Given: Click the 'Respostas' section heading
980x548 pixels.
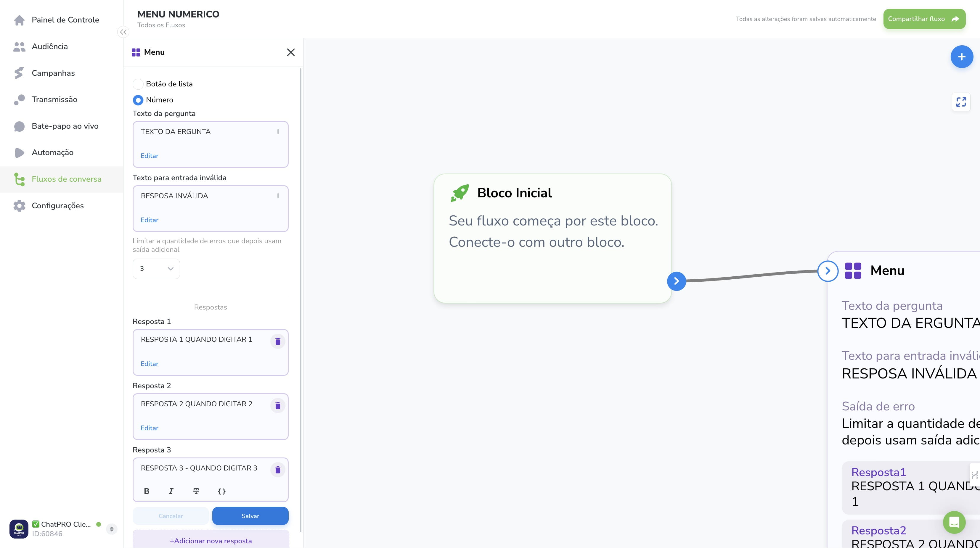Looking at the screenshot, I should pos(211,307).
